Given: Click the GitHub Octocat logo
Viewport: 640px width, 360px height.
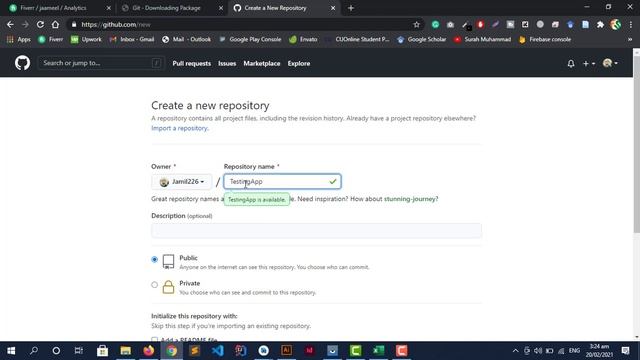Looking at the screenshot, I should tap(22, 63).
